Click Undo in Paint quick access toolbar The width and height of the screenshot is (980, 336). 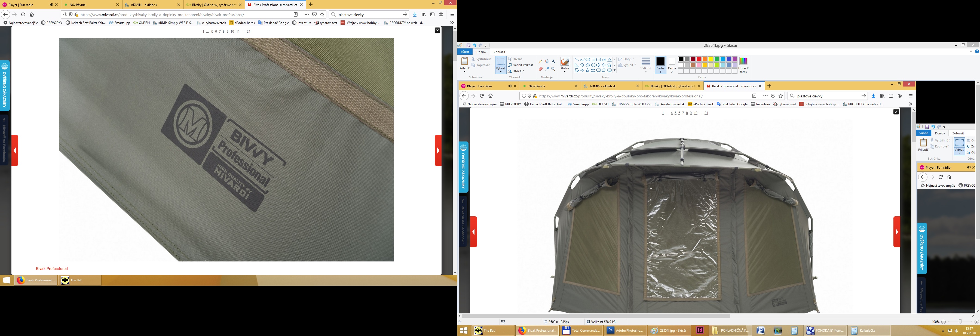point(474,46)
